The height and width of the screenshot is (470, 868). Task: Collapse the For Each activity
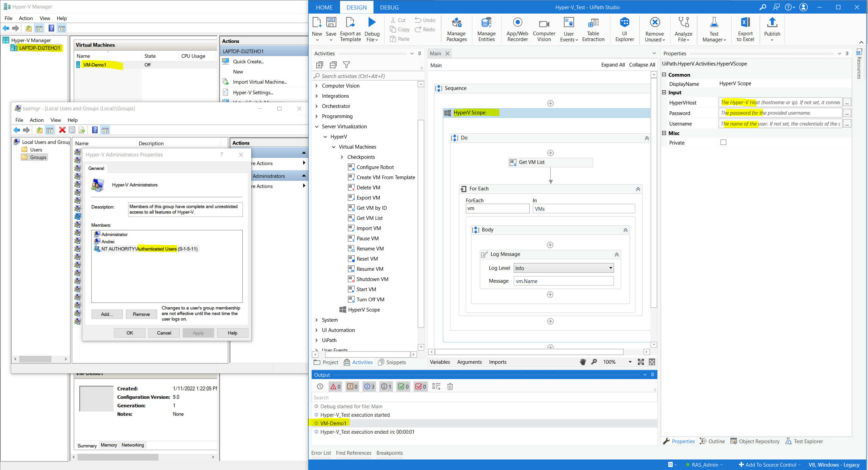pos(638,189)
